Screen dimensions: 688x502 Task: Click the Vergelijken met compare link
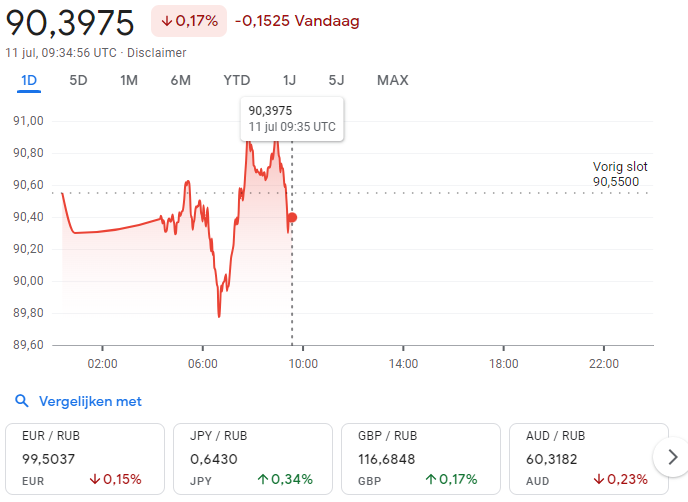(x=90, y=401)
